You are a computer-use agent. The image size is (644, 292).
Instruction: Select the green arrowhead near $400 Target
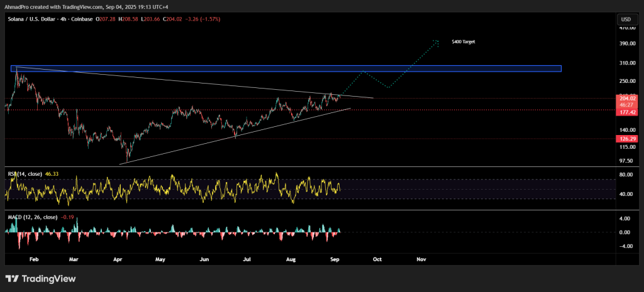pos(436,42)
